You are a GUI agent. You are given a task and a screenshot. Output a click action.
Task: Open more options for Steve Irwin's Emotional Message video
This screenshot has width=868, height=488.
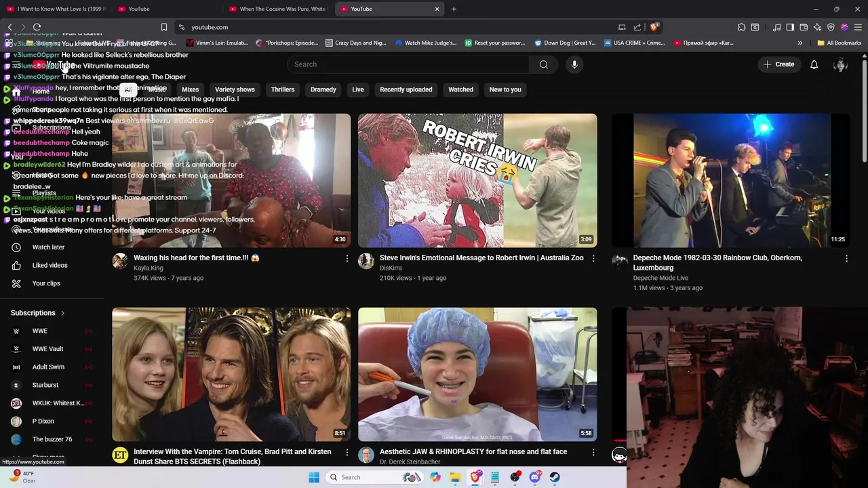[x=593, y=258]
